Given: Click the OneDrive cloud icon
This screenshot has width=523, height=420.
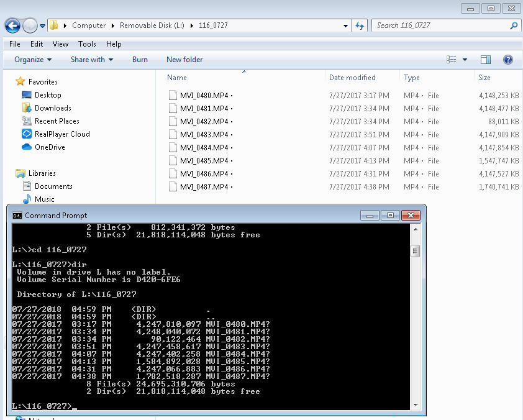Looking at the screenshot, I should 27,147.
